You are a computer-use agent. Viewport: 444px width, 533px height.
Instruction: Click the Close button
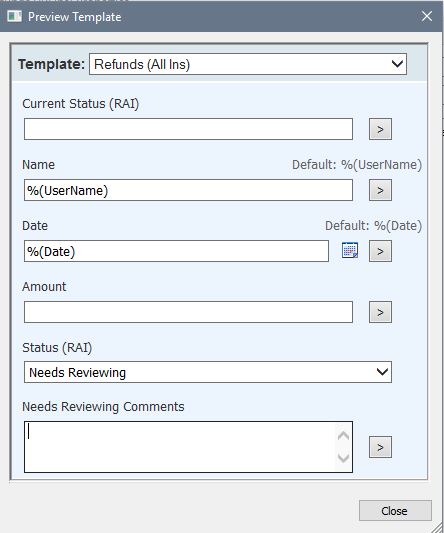tap(395, 511)
